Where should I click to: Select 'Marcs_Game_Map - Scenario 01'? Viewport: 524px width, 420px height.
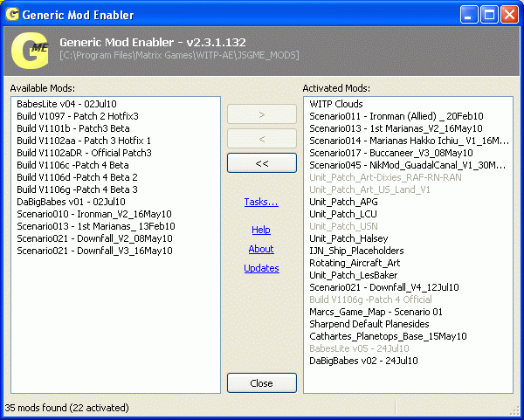(376, 312)
